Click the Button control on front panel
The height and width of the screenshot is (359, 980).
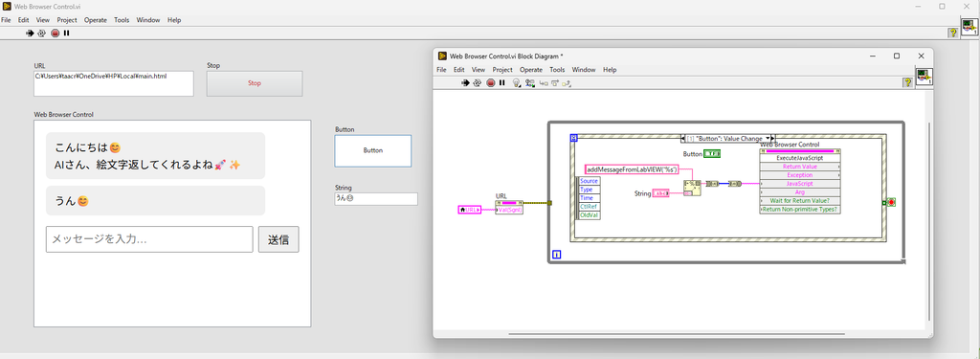373,150
